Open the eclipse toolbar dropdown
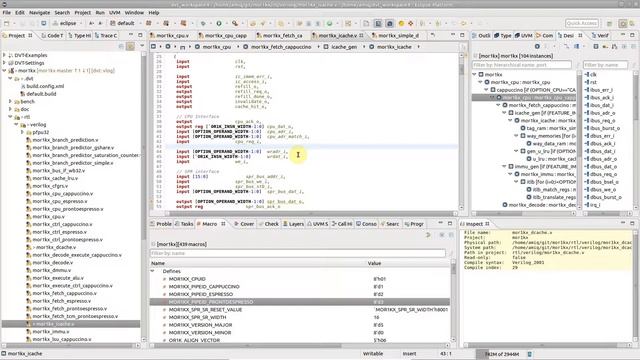Screen dimensions: 640x360 click(80, 23)
